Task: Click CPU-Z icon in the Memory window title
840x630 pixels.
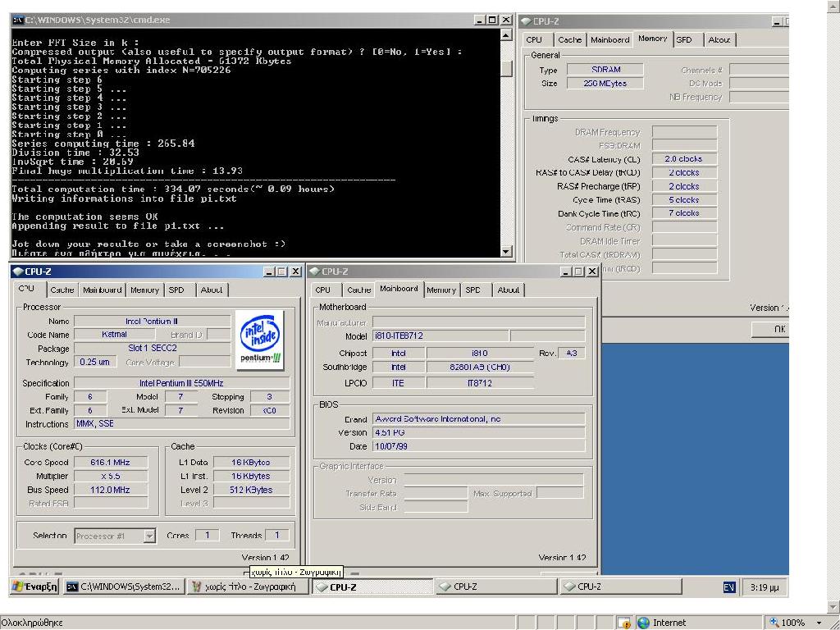Action: click(x=526, y=21)
